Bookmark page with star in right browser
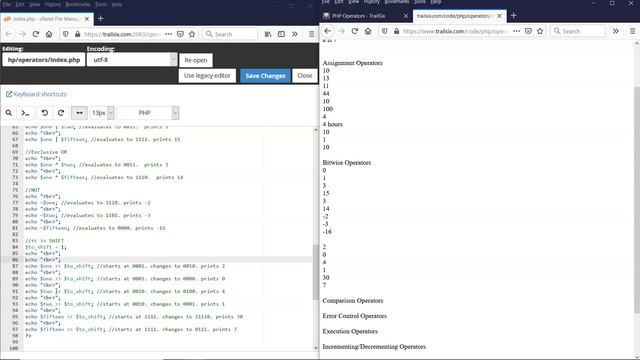Viewport: 640px width, 360px height. pyautogui.click(x=540, y=31)
